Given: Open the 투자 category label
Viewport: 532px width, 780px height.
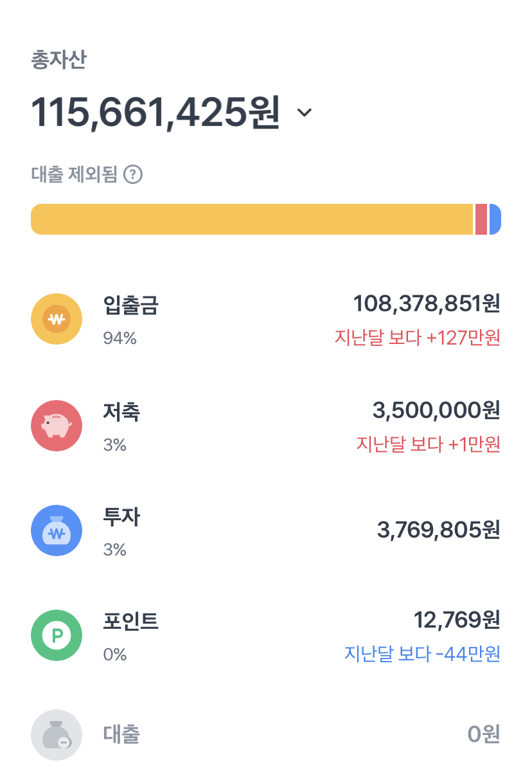Looking at the screenshot, I should click(121, 516).
